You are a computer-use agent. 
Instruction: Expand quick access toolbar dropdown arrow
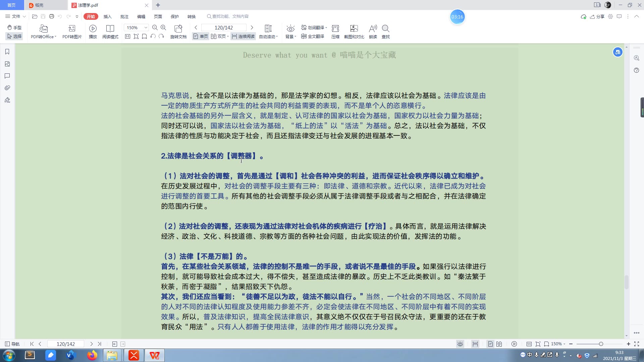(77, 16)
